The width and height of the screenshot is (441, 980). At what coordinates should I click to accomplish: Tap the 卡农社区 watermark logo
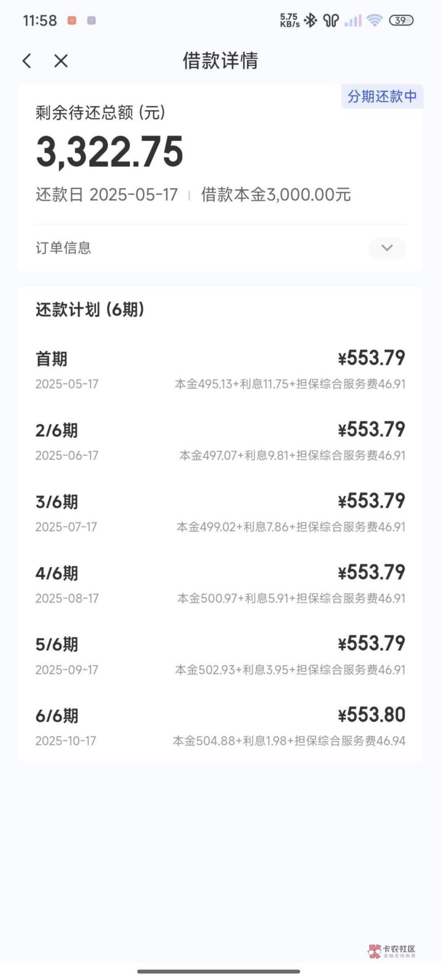click(x=392, y=951)
